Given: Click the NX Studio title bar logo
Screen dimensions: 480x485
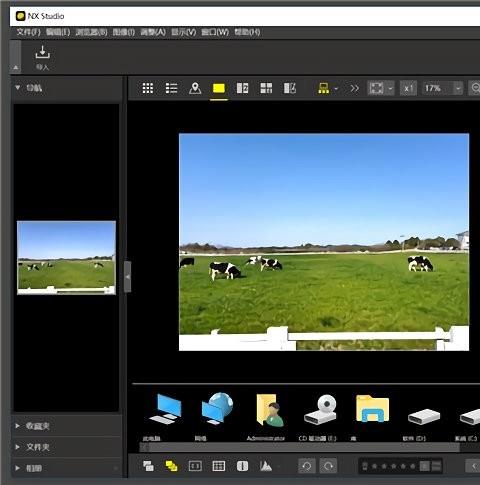Looking at the screenshot, I should tap(21, 16).
